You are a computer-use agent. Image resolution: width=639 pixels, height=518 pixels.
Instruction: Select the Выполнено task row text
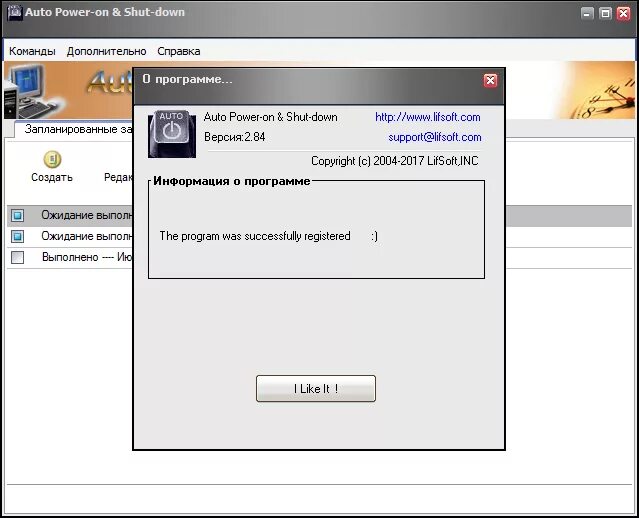pos(87,257)
